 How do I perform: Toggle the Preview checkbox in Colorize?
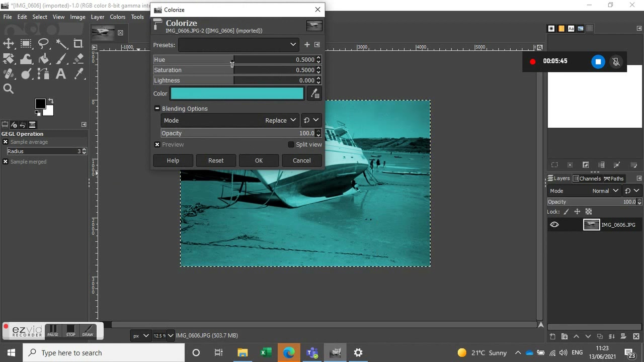157,144
